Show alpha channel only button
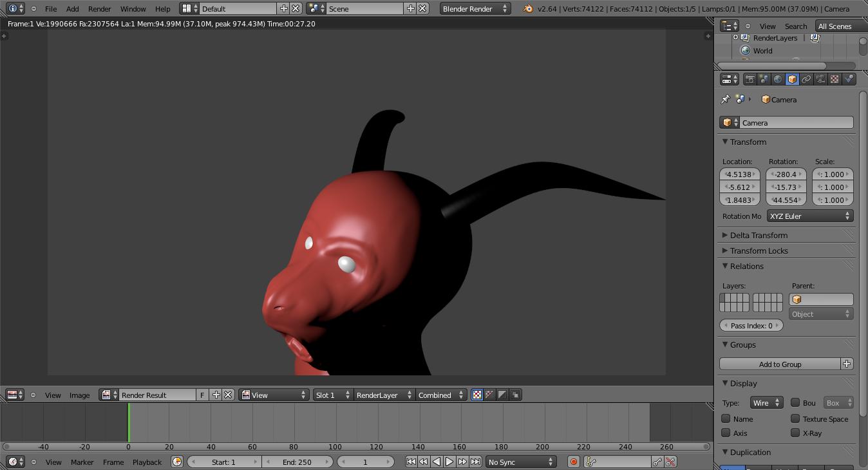Screen dimensions: 868x470 tap(502, 395)
